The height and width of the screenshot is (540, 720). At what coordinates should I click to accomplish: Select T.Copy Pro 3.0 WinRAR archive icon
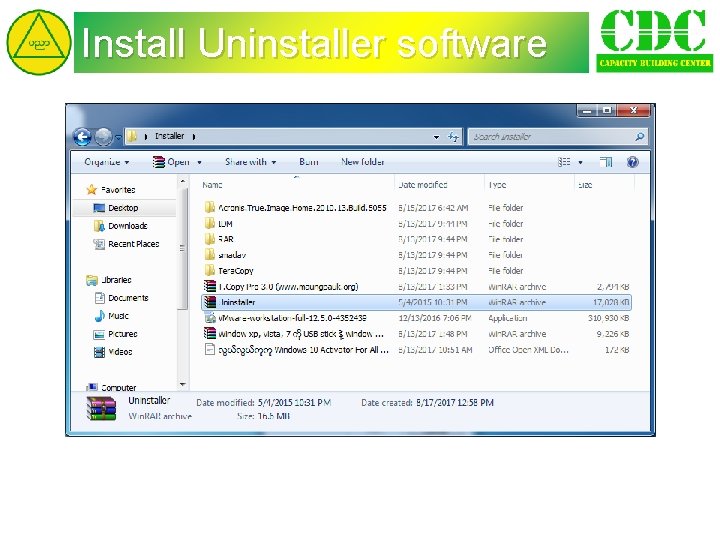pos(210,287)
